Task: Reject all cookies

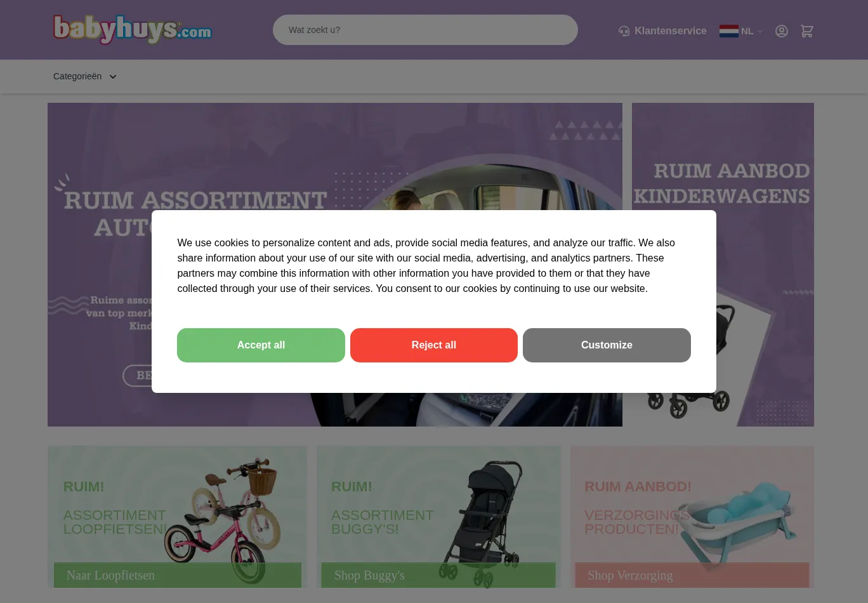Action: (x=434, y=345)
